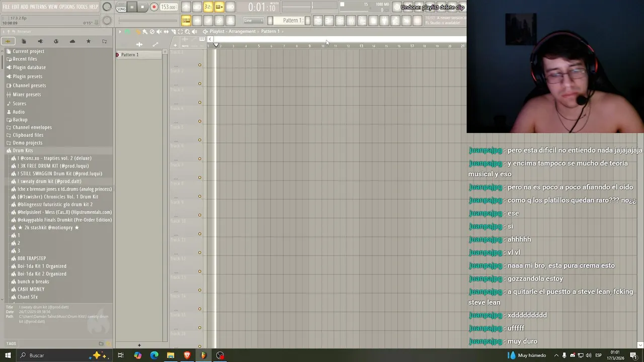Open the CA$H MONEY drum kit folder
644x362 pixels.
click(31, 290)
